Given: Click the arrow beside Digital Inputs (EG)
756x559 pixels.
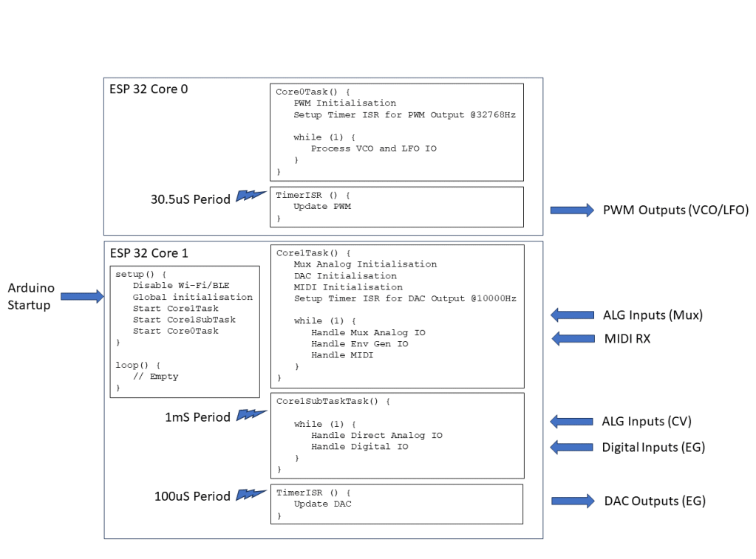Looking at the screenshot, I should click(572, 447).
